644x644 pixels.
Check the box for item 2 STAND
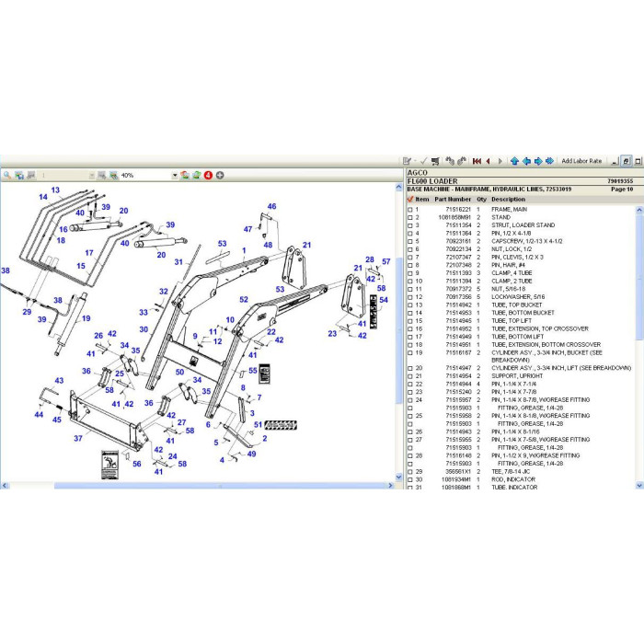410,218
